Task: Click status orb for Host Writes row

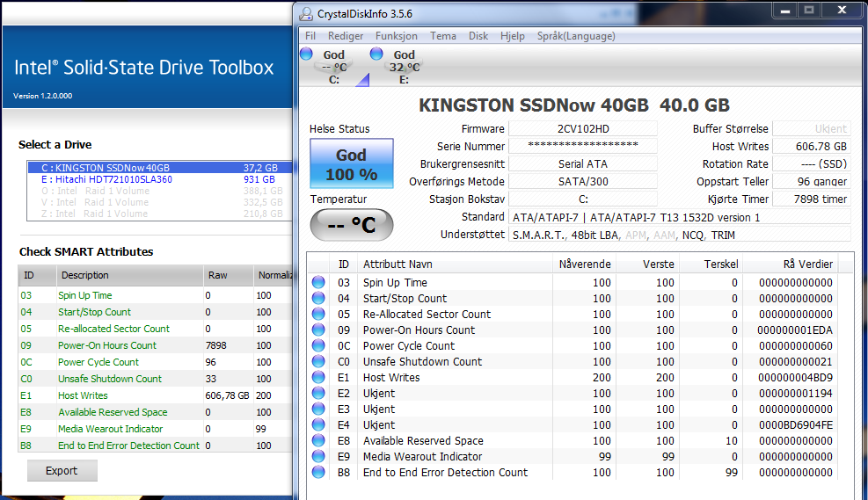Action: [x=318, y=377]
